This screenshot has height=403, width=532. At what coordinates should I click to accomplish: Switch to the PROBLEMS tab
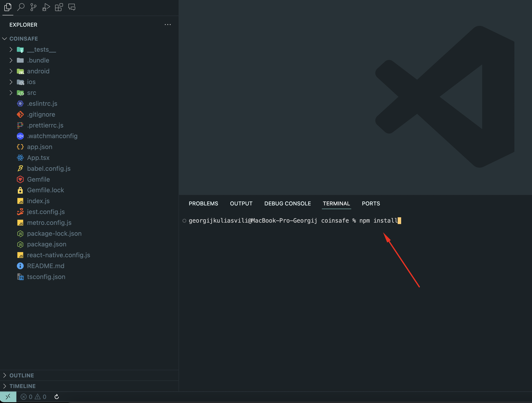tap(203, 204)
